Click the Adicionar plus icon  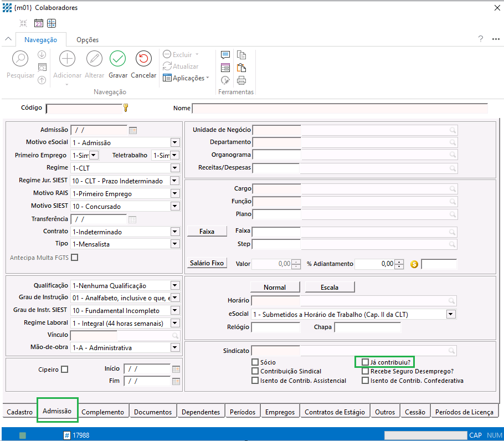[x=67, y=59]
